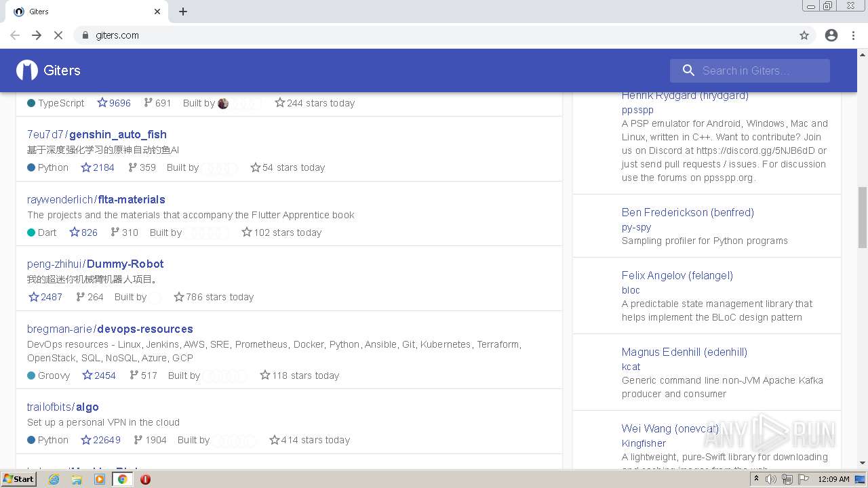Click fork icon for flta-materials 310

[115, 232]
